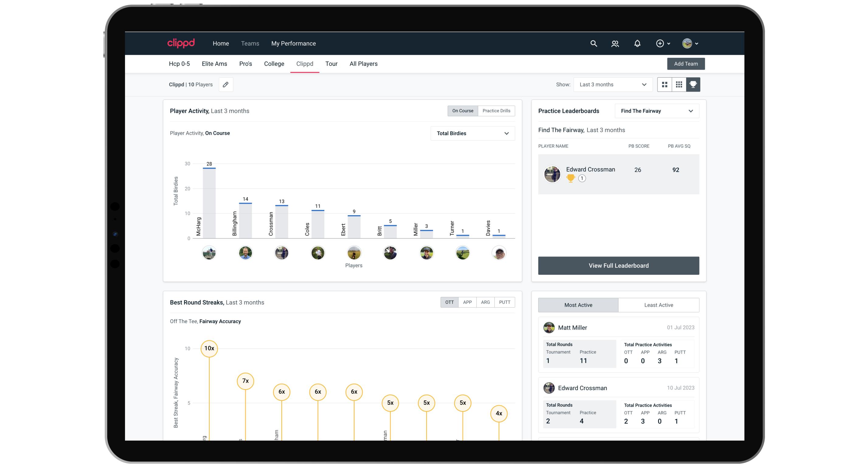Open the search icon in the header
The height and width of the screenshot is (467, 868).
click(x=593, y=44)
